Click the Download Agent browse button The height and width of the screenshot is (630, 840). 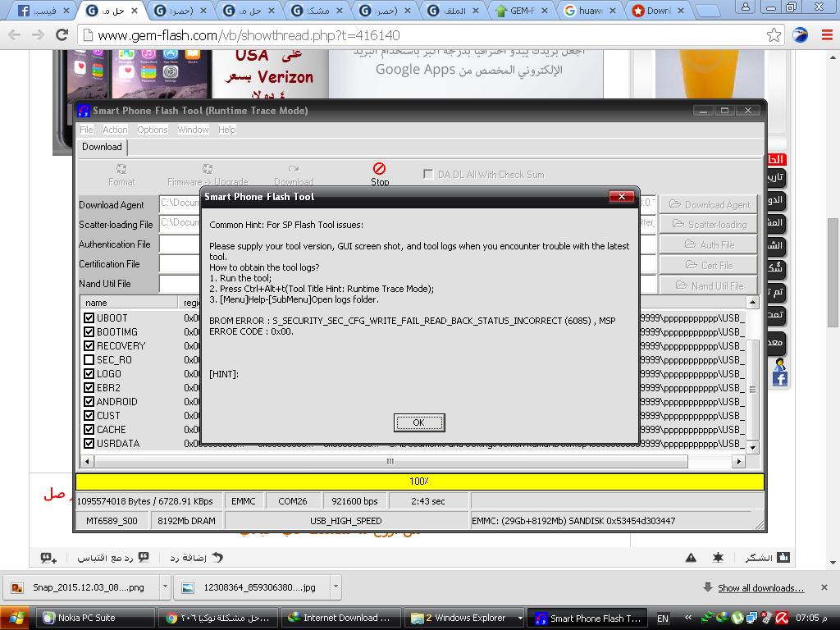click(708, 204)
